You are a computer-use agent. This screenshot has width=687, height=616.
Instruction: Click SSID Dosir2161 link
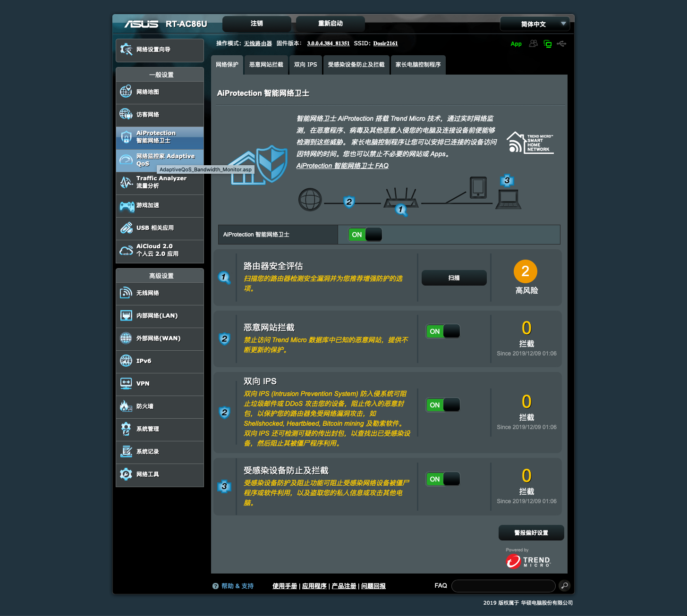tap(385, 43)
